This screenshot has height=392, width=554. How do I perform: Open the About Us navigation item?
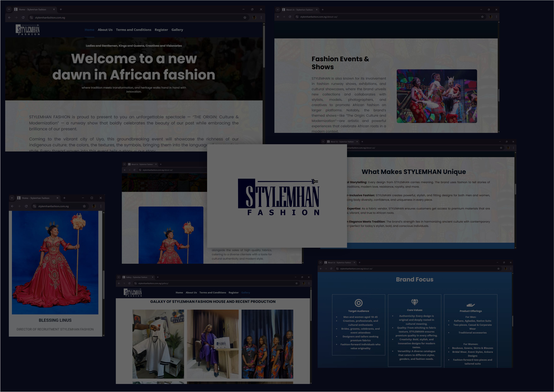click(x=105, y=30)
